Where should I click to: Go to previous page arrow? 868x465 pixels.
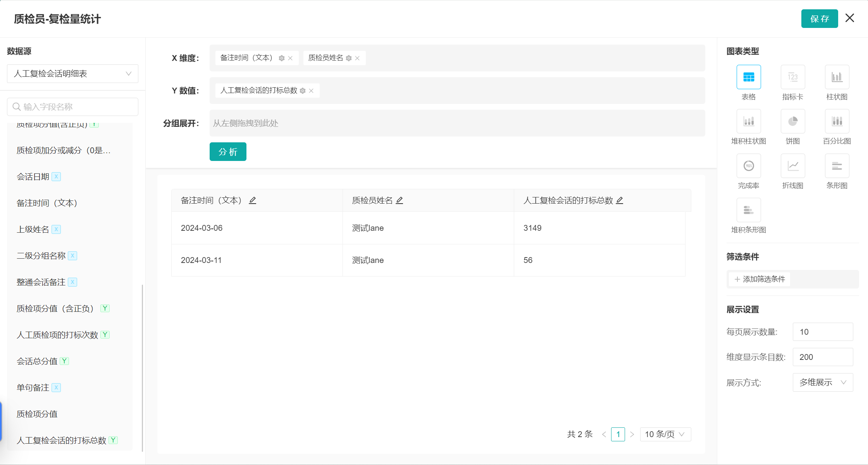coord(604,434)
